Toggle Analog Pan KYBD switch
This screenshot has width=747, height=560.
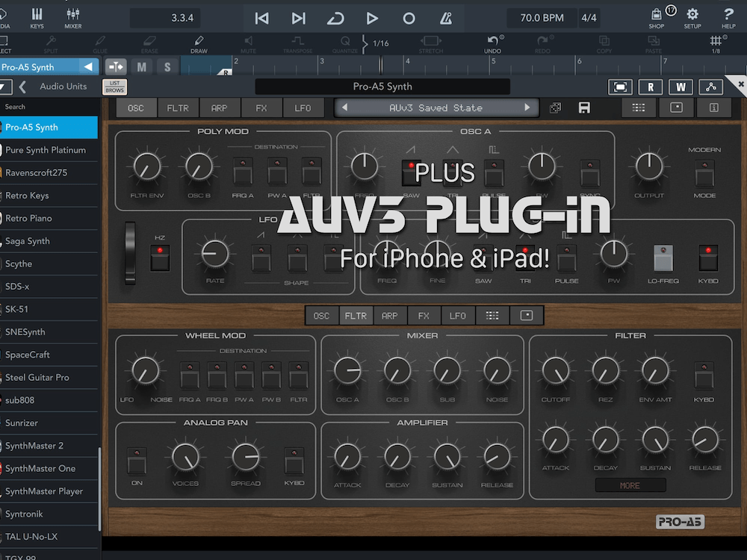[x=294, y=461]
